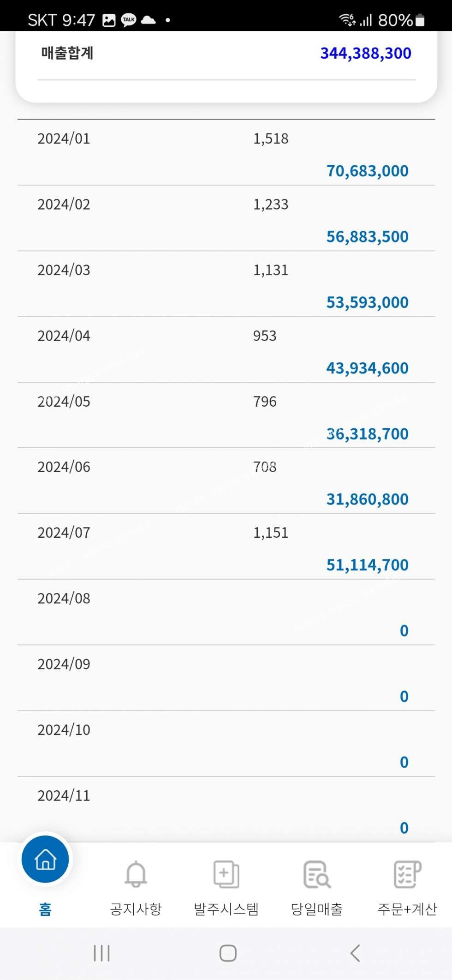The height and width of the screenshot is (980, 452).
Task: Open daily sales (당일매출) icon
Action: 317,874
